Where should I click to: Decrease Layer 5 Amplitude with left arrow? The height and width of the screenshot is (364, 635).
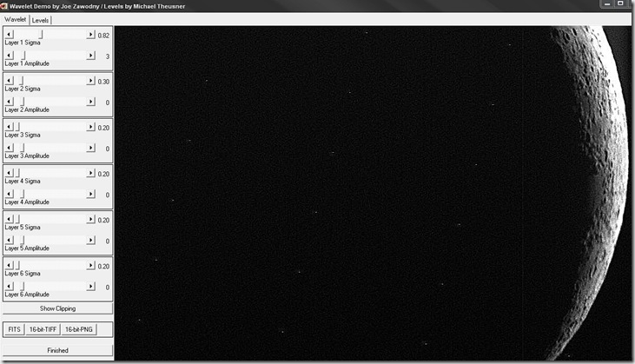9,240
